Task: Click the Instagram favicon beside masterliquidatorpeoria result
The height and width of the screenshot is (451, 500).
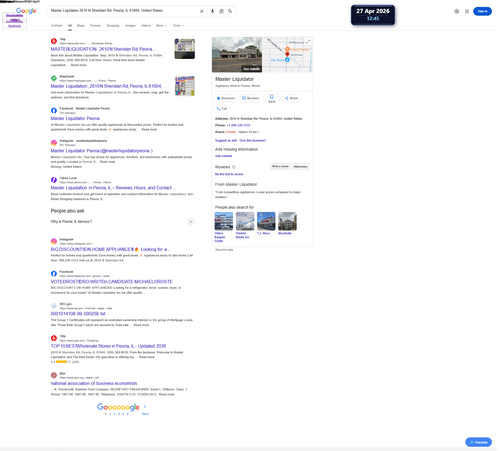Action: (54, 143)
